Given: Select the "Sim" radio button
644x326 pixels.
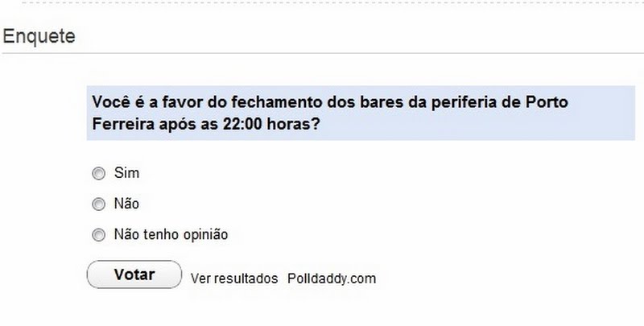Looking at the screenshot, I should 99,173.
